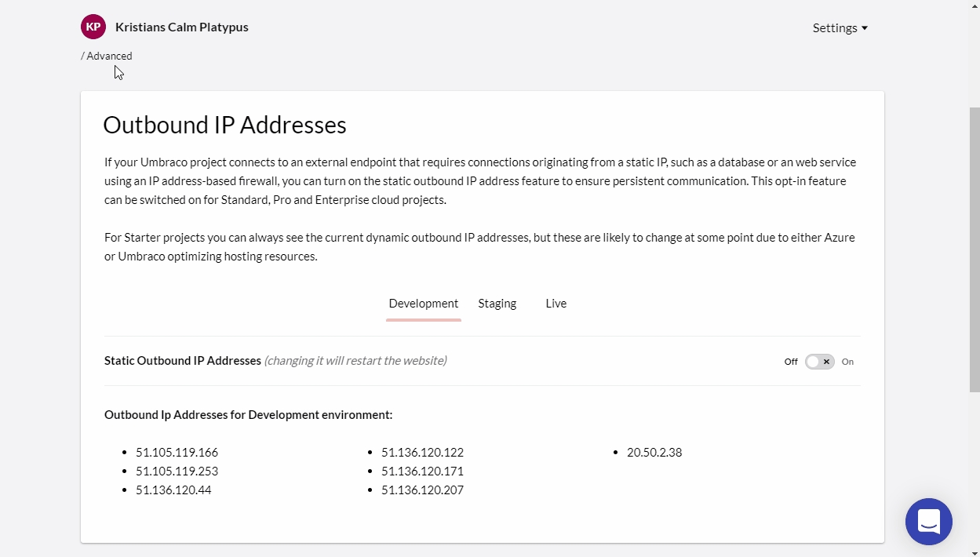Click IP address 51.136.120.122
980x557 pixels.
click(x=422, y=453)
